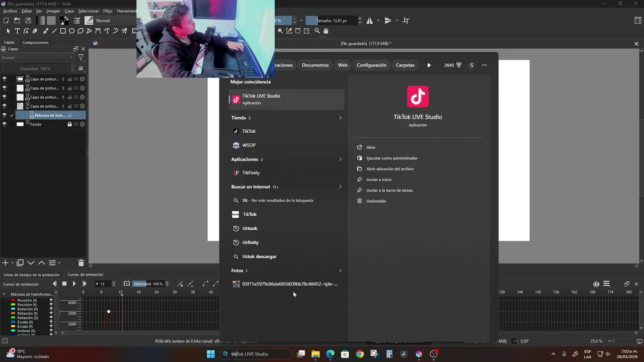Delete layer with trash icon
Screen dimensions: 644x362
coord(81,263)
